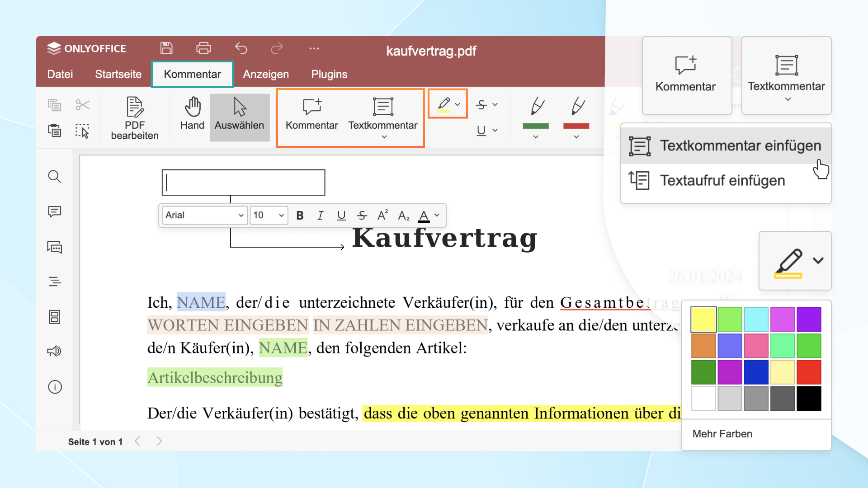This screenshot has width=868, height=488.
Task: Click the Print icon
Action: tap(203, 48)
